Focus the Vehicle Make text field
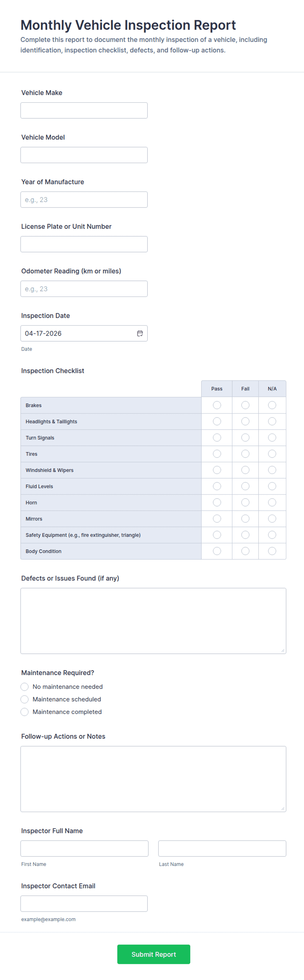Screen dimensions: 304x980 [84, 110]
